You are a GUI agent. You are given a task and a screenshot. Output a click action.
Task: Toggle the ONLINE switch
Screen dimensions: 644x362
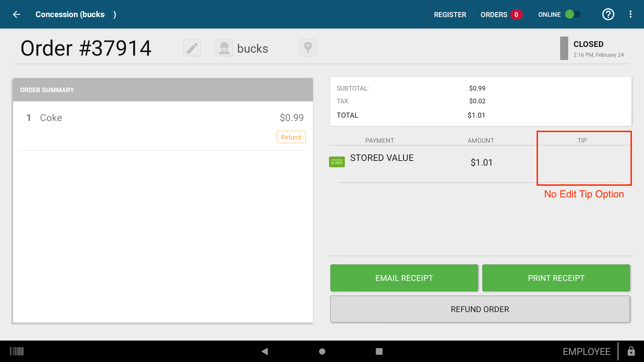click(573, 14)
